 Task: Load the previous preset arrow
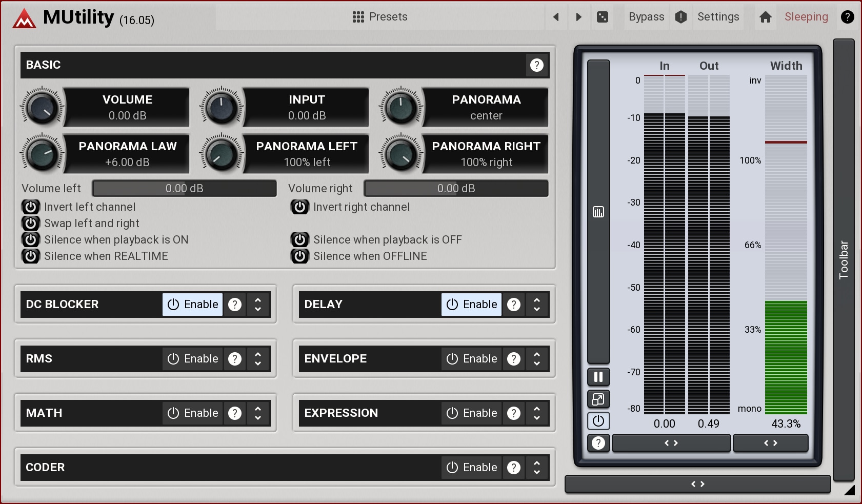[x=556, y=17]
